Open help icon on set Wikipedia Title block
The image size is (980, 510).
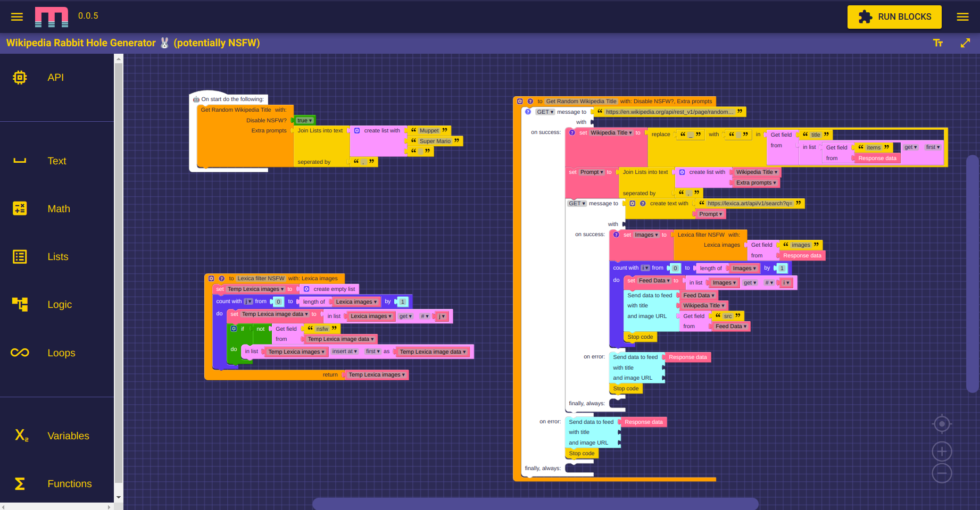[572, 132]
